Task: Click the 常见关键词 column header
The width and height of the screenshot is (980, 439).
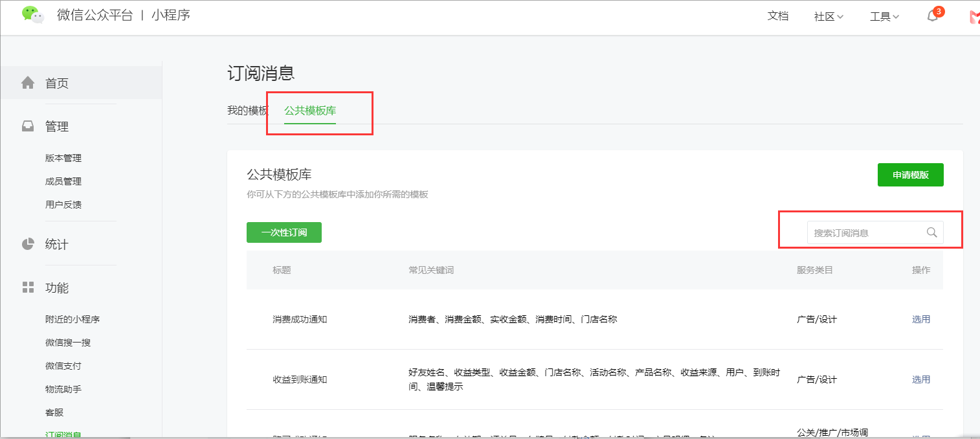Action: click(431, 270)
